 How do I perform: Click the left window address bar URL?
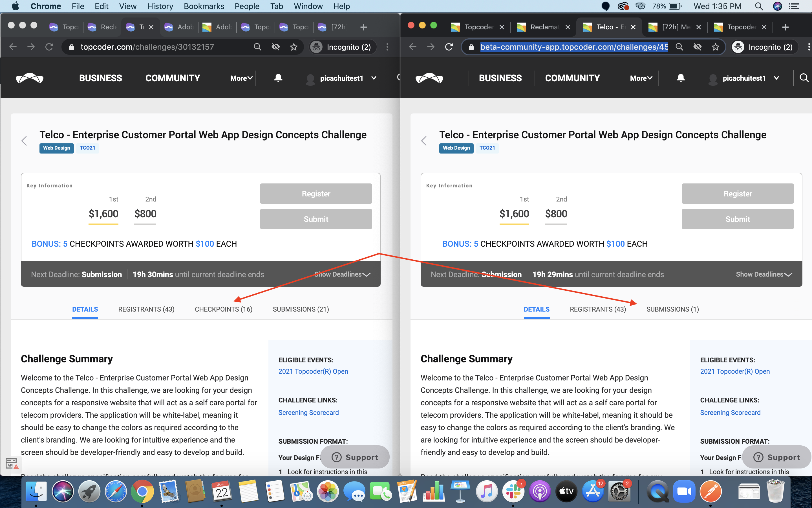(147, 47)
